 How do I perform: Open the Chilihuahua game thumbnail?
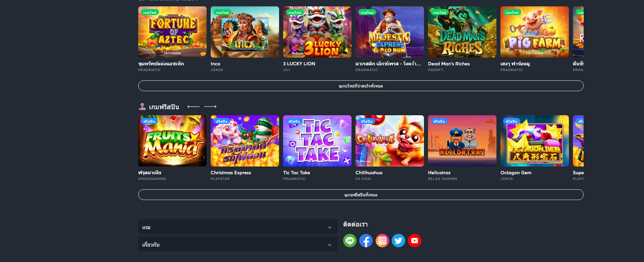(390, 141)
